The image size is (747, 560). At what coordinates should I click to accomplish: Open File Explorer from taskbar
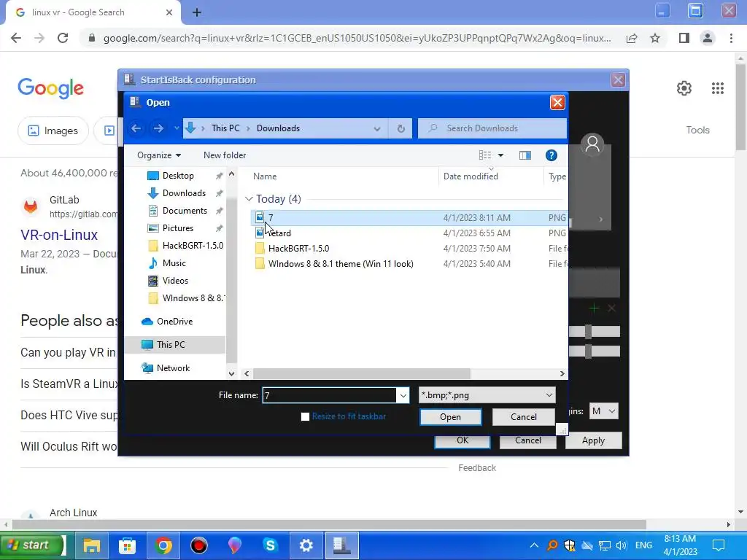pos(92,545)
